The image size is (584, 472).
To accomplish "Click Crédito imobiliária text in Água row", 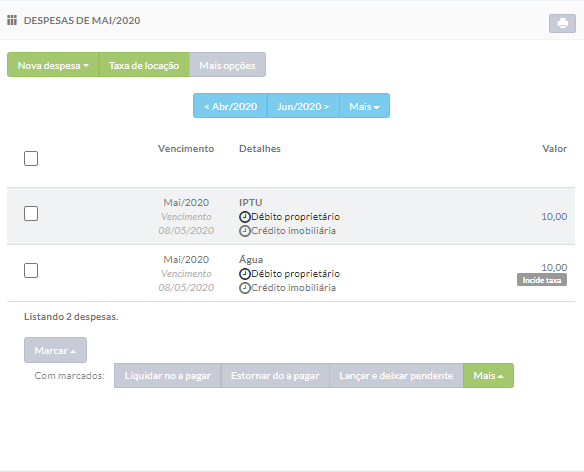I will click(293, 288).
